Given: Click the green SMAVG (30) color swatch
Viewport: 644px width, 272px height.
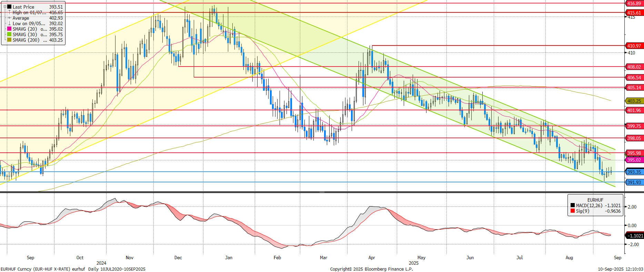Looking at the screenshot, I should pos(9,34).
